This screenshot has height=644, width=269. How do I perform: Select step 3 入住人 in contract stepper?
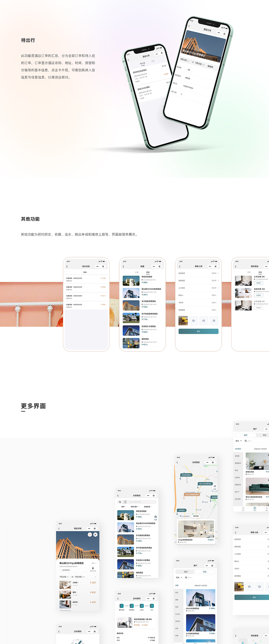point(142,606)
